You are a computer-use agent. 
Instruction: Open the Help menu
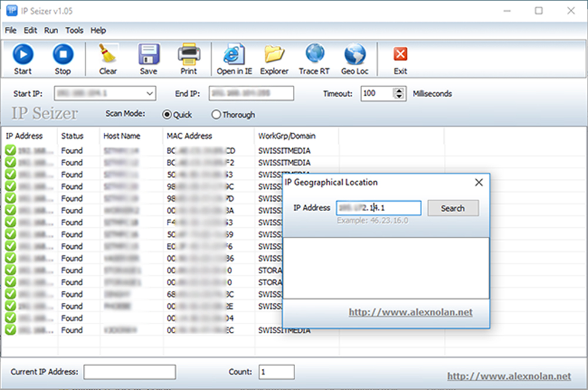[98, 30]
